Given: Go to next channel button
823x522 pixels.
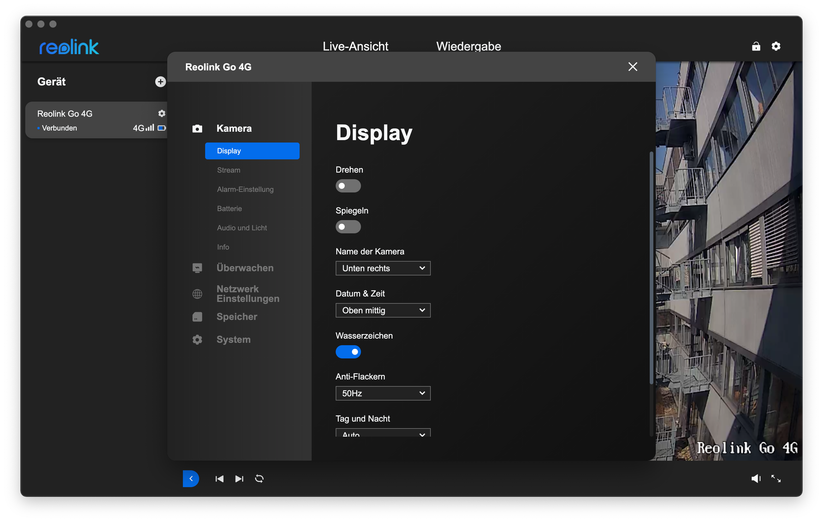Looking at the screenshot, I should click(239, 478).
